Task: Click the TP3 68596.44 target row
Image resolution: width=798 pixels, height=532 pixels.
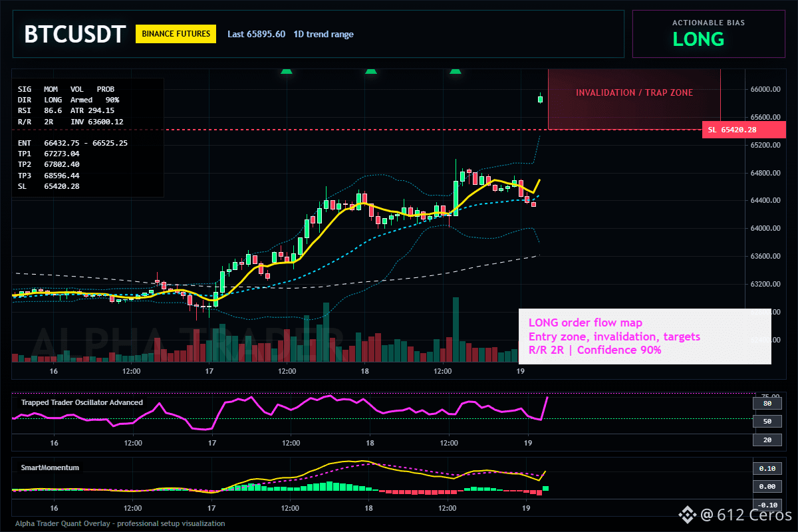Action: pos(49,176)
